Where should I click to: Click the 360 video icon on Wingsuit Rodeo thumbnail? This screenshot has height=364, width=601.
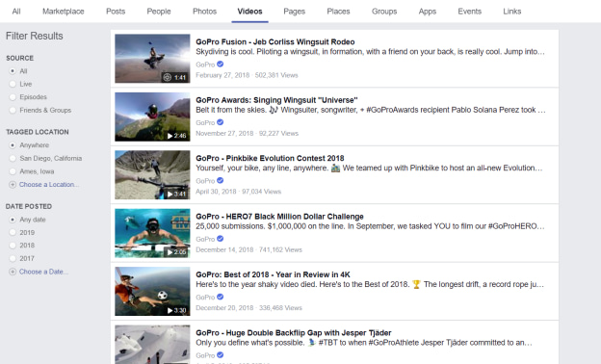[168, 77]
